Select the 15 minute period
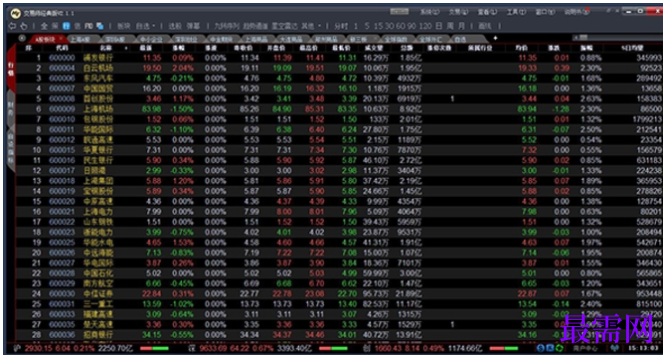Screen dimensions: 672x360 pos(378,26)
